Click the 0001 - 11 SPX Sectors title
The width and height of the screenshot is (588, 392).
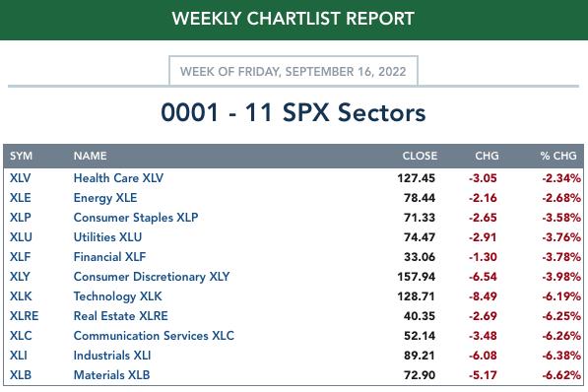[x=294, y=112]
